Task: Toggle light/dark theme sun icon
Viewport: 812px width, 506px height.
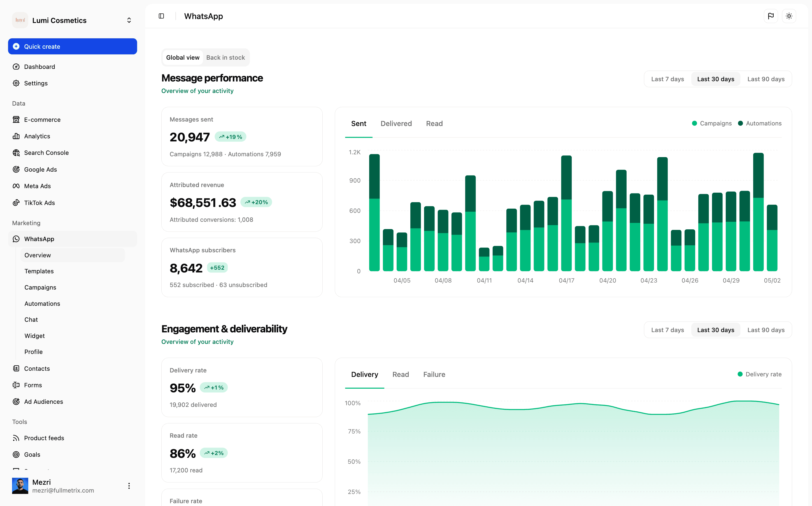Action: coord(789,16)
